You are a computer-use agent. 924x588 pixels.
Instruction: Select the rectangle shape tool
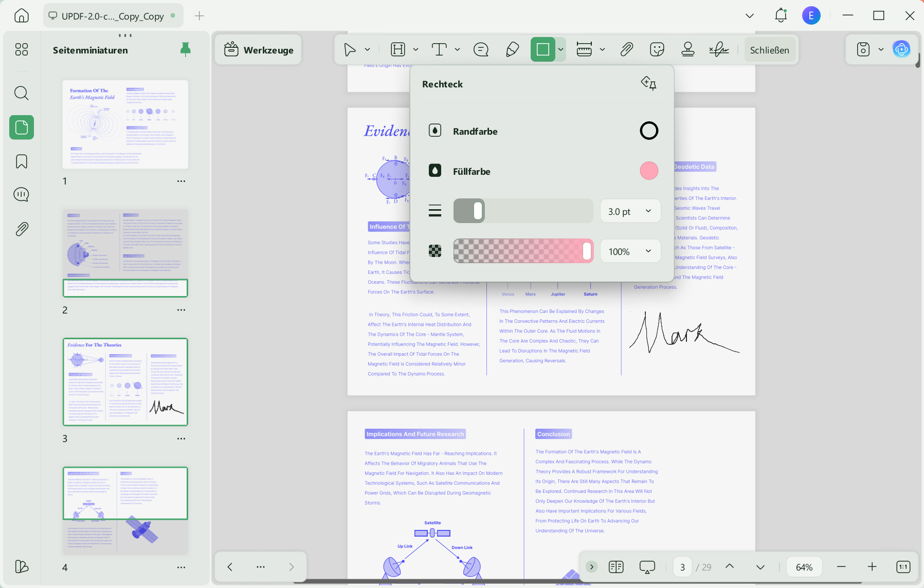(x=543, y=49)
